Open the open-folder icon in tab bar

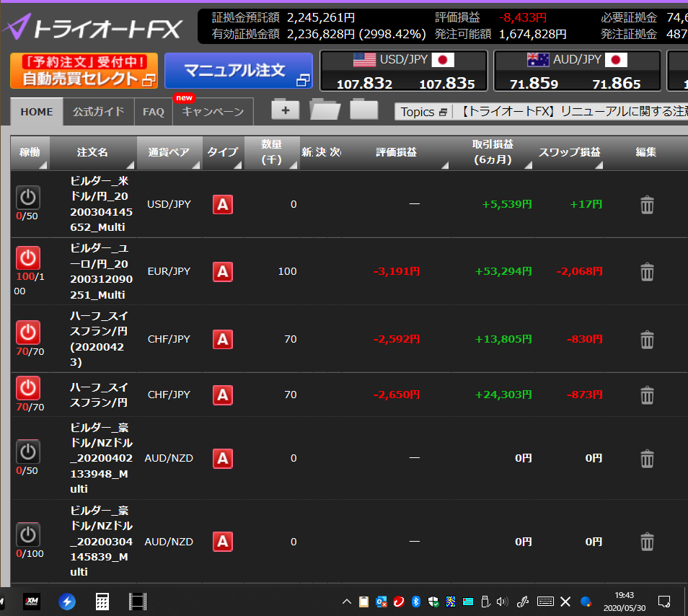325,110
